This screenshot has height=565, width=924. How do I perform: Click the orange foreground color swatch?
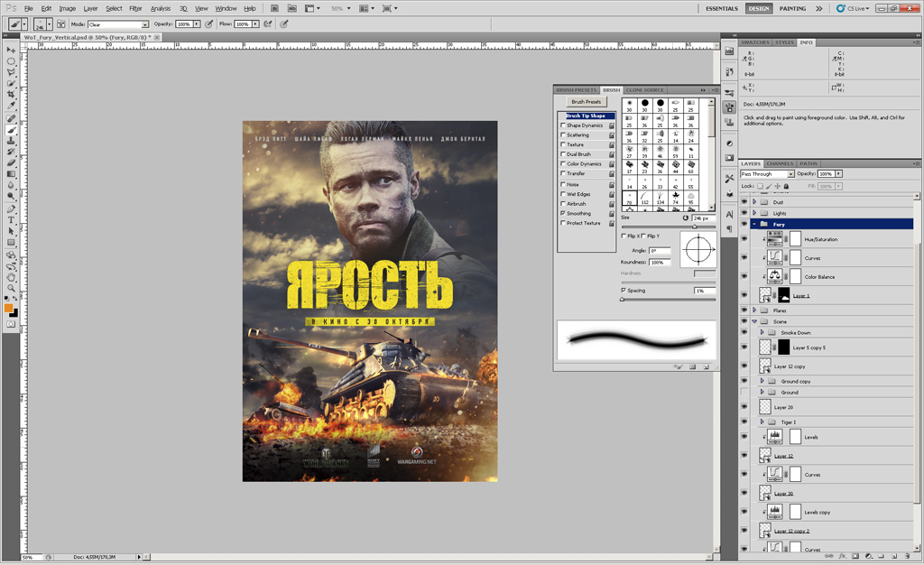(x=8, y=308)
